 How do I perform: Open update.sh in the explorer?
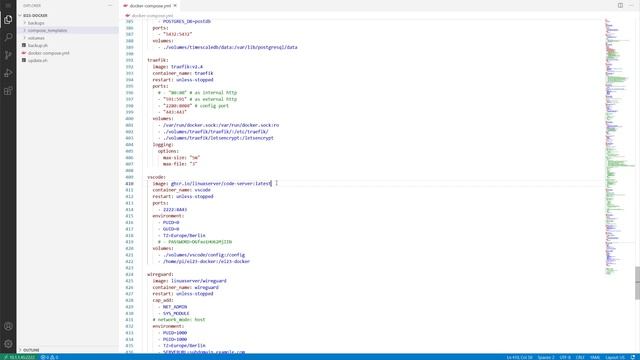[x=38, y=60]
